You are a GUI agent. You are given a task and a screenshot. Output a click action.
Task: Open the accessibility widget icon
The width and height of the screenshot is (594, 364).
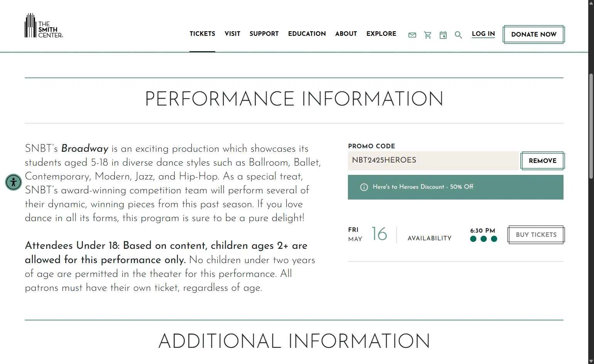tap(13, 182)
